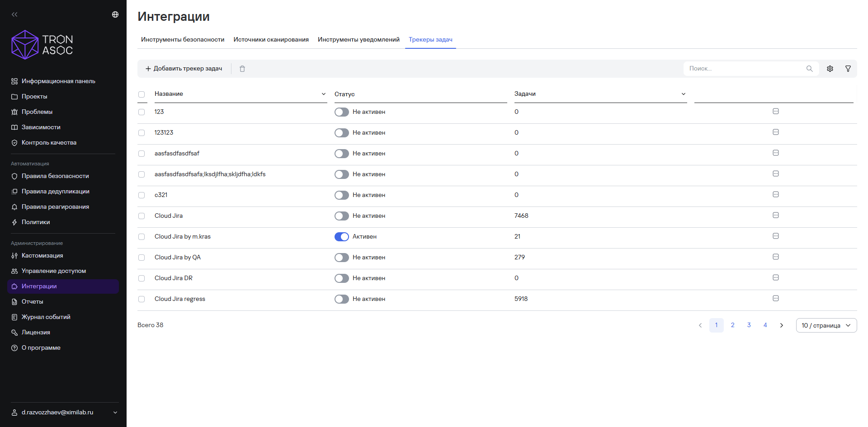868x427 pixels.
Task: Go to page 4
Action: 765,325
